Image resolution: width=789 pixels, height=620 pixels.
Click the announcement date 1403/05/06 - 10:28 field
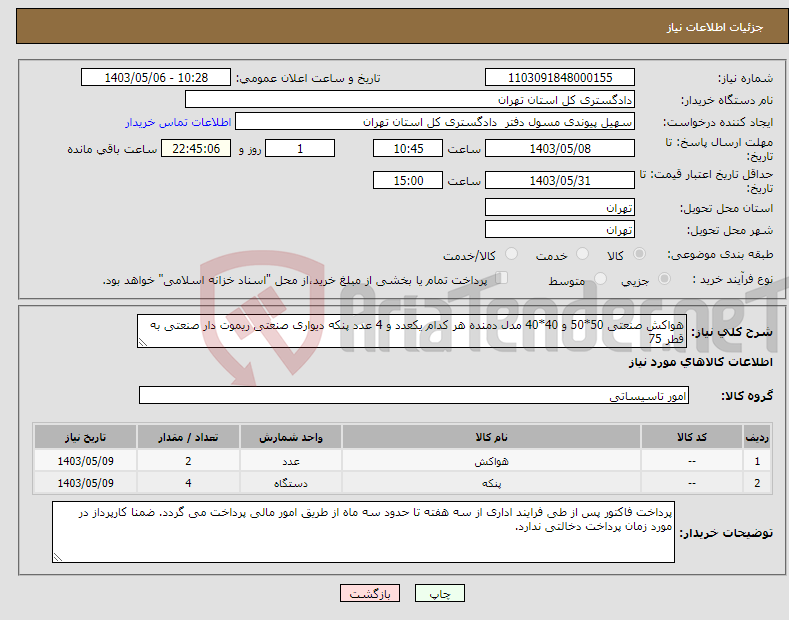[156, 78]
